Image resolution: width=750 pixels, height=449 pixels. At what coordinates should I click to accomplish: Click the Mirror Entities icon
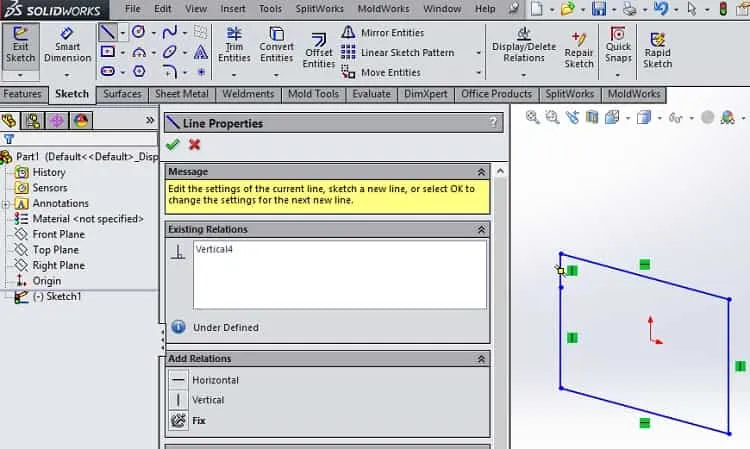pos(348,33)
